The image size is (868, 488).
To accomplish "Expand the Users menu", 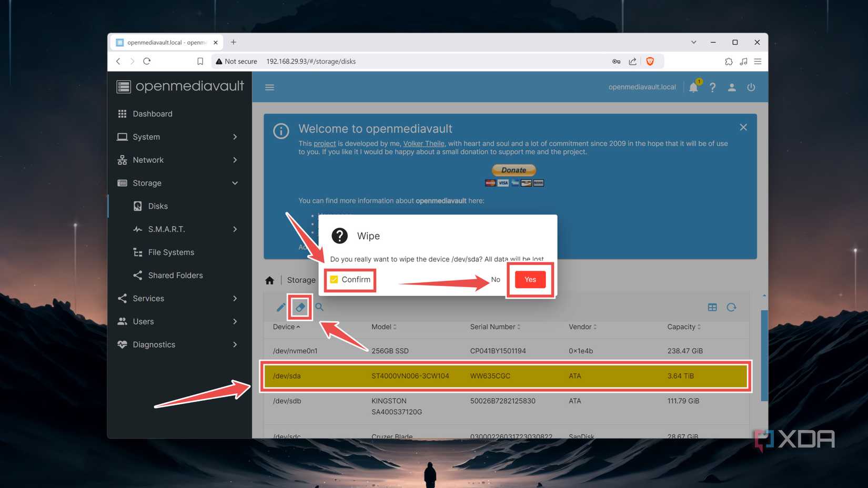I will [x=179, y=321].
